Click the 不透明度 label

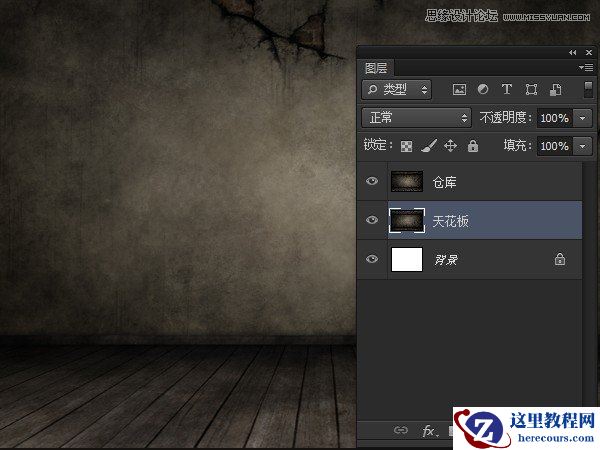pos(505,117)
